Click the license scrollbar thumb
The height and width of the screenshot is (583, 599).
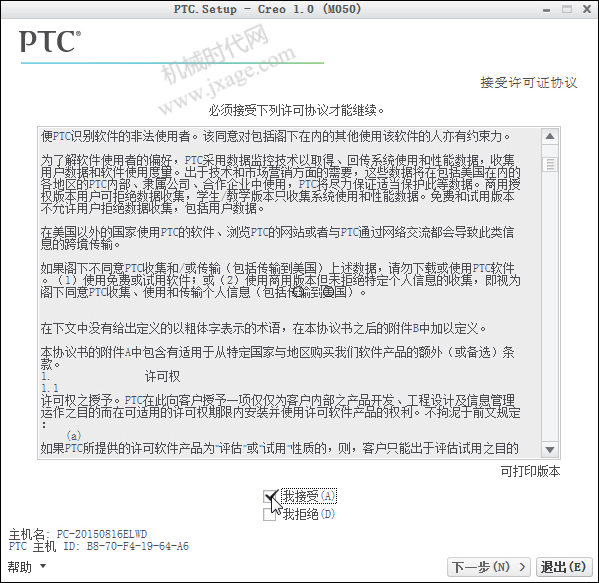pos(550,164)
